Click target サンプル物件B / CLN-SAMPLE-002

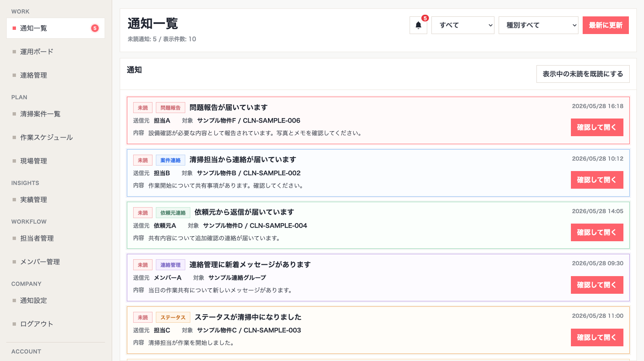tap(249, 173)
